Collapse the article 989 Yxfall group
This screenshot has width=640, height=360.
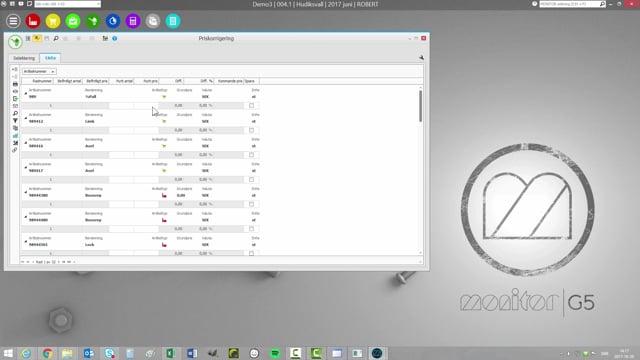click(25, 93)
